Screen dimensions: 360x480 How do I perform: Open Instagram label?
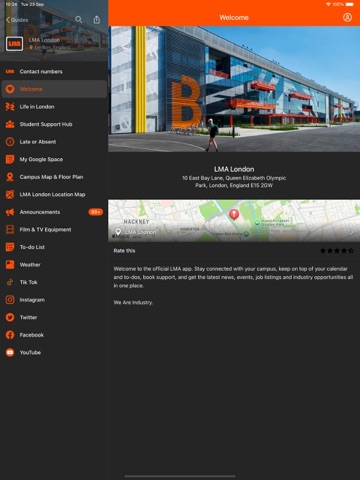coord(32,300)
